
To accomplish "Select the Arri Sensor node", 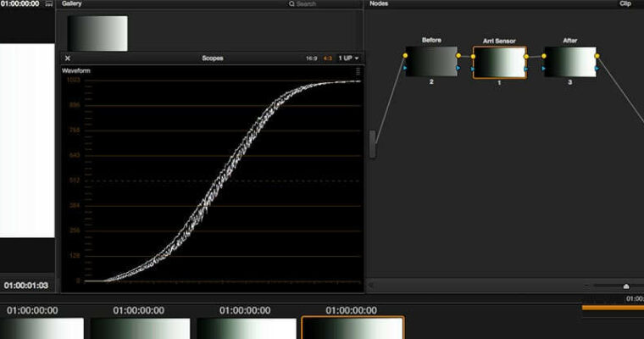I will (499, 63).
